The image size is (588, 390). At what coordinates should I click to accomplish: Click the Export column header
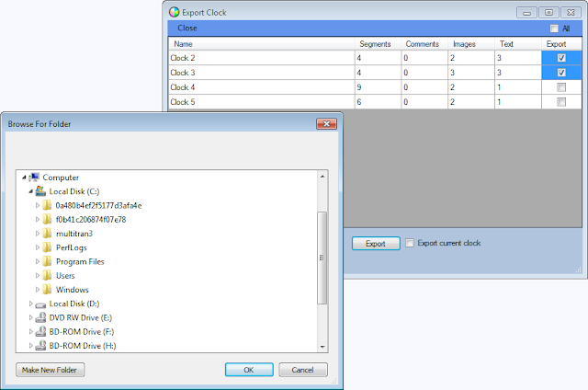(561, 44)
